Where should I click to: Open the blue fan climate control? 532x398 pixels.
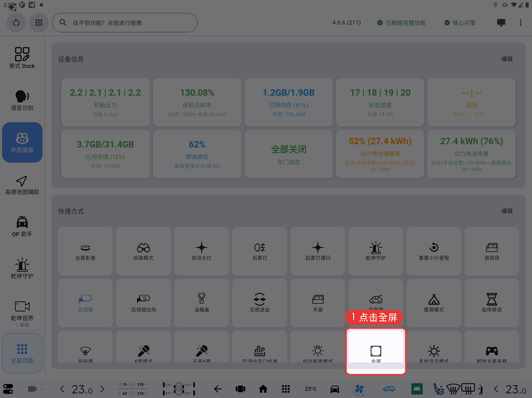[359, 389]
